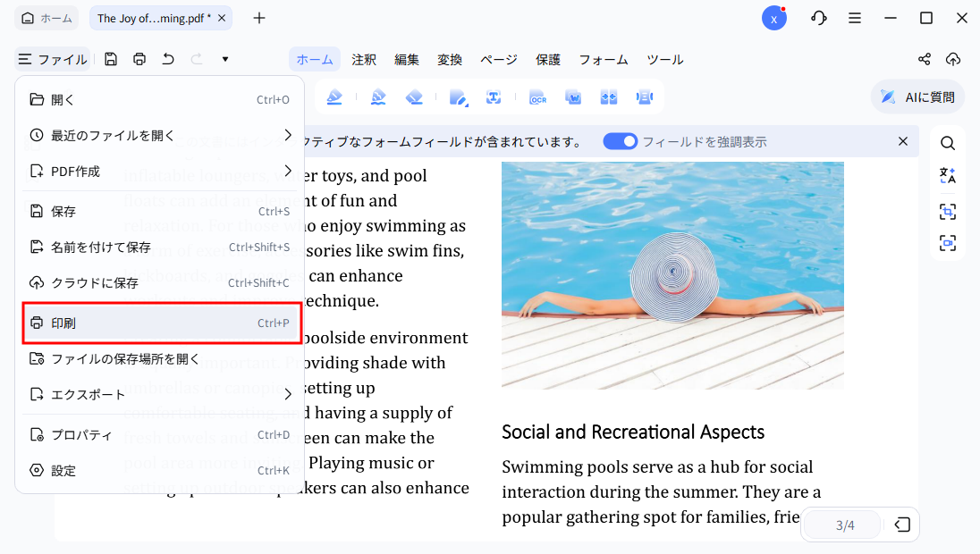Switch to the 注釈 ribbon tab
This screenshot has height=554, width=980.
tap(363, 59)
